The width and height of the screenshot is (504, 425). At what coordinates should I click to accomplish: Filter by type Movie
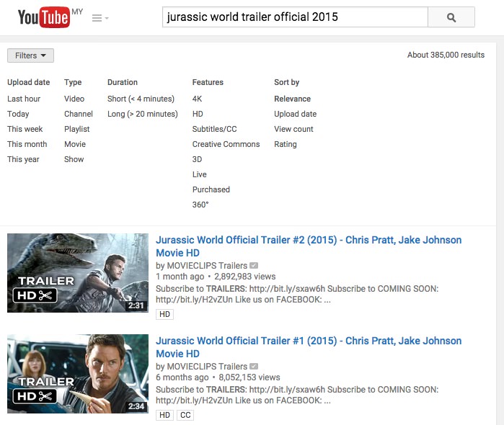[x=75, y=144]
